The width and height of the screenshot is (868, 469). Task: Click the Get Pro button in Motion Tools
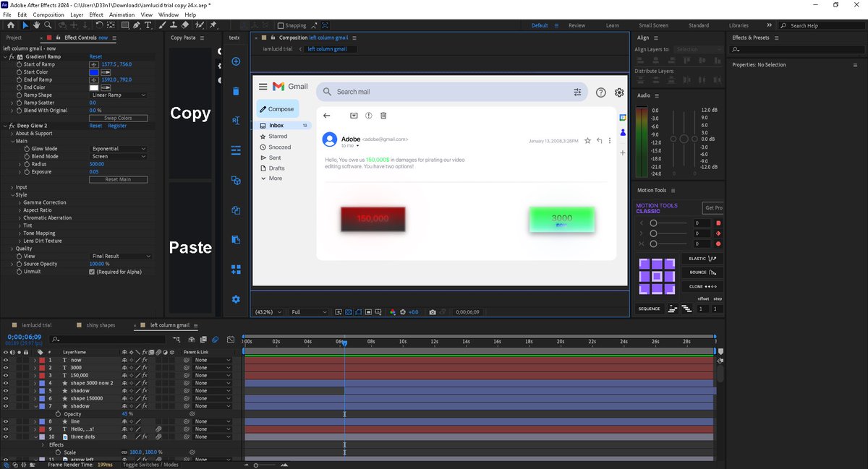713,208
